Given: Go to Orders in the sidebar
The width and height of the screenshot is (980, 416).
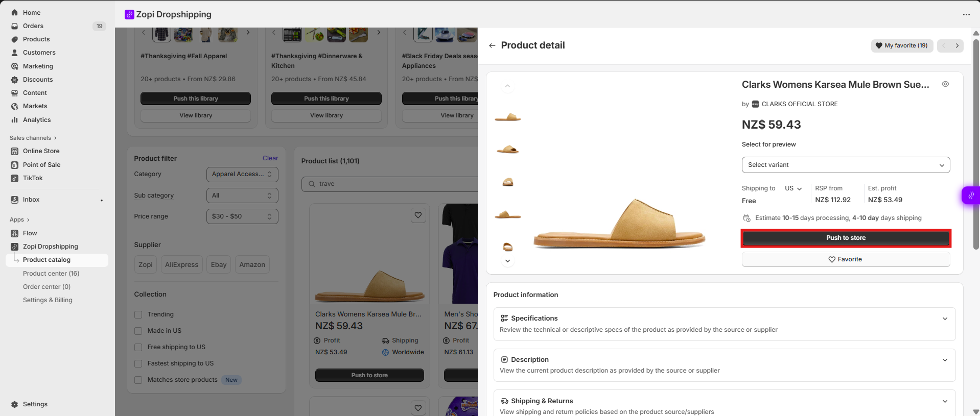Looking at the screenshot, I should pyautogui.click(x=33, y=26).
